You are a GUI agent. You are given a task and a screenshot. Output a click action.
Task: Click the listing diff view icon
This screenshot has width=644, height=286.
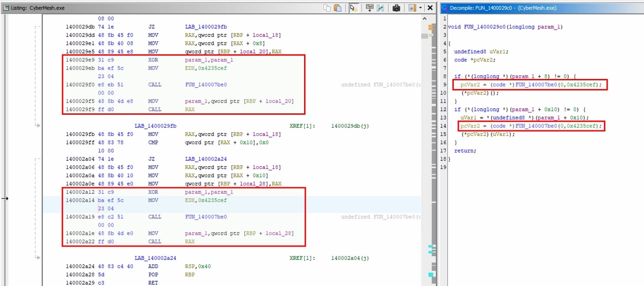point(380,8)
